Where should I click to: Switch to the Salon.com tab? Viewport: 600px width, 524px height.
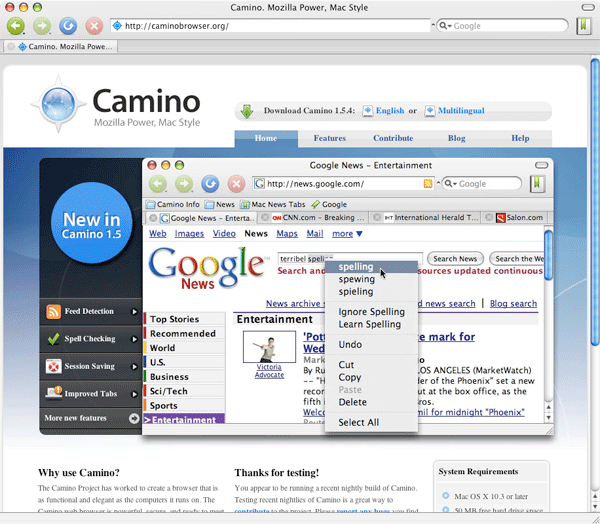pyautogui.click(x=515, y=218)
